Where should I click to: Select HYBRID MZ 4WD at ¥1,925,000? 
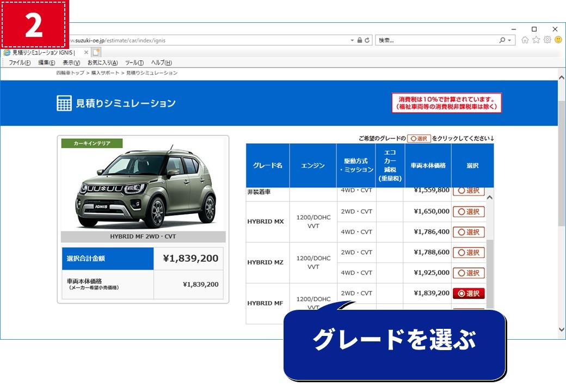click(x=468, y=273)
